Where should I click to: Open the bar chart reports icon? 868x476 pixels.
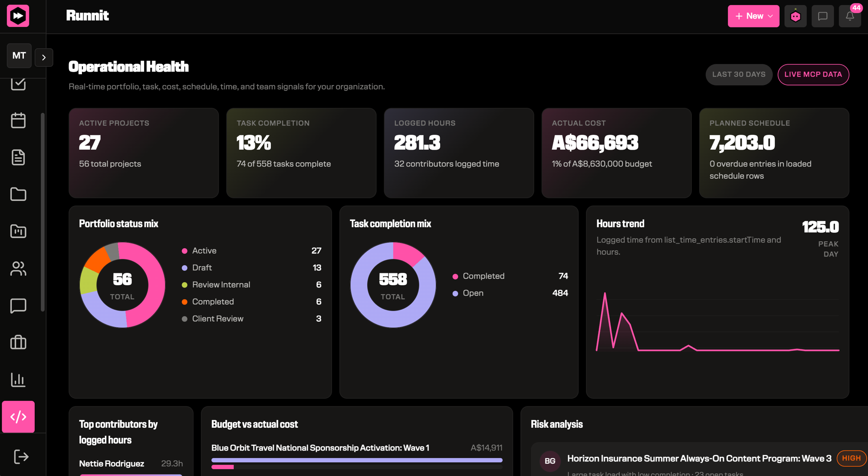click(18, 380)
